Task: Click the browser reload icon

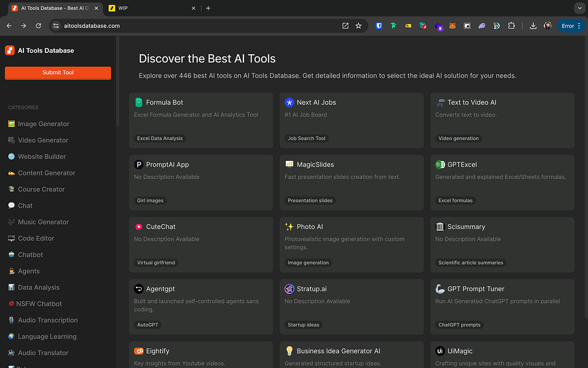Action: click(x=39, y=26)
